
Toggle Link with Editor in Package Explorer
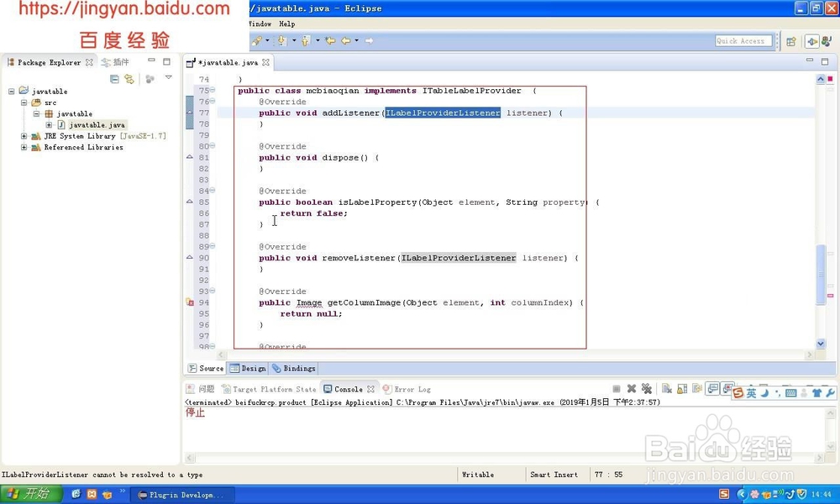(129, 79)
